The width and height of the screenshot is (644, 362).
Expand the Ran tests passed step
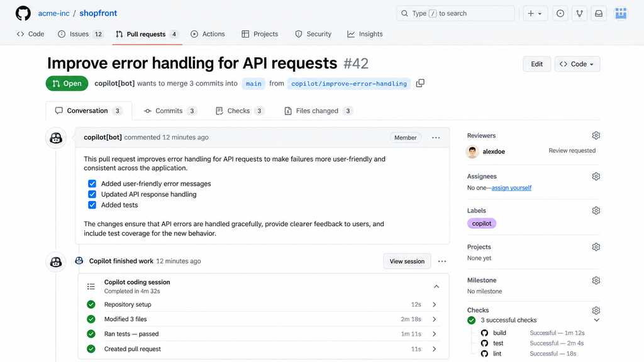coord(434,334)
